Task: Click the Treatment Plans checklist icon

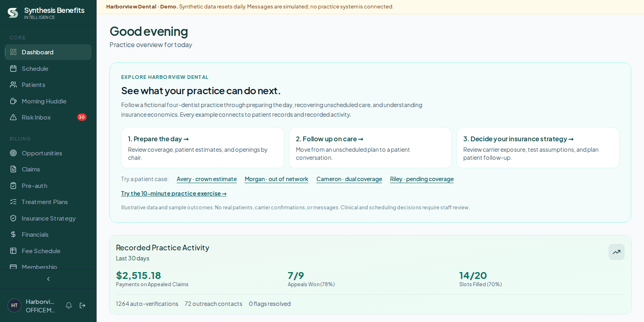Action: (x=13, y=202)
